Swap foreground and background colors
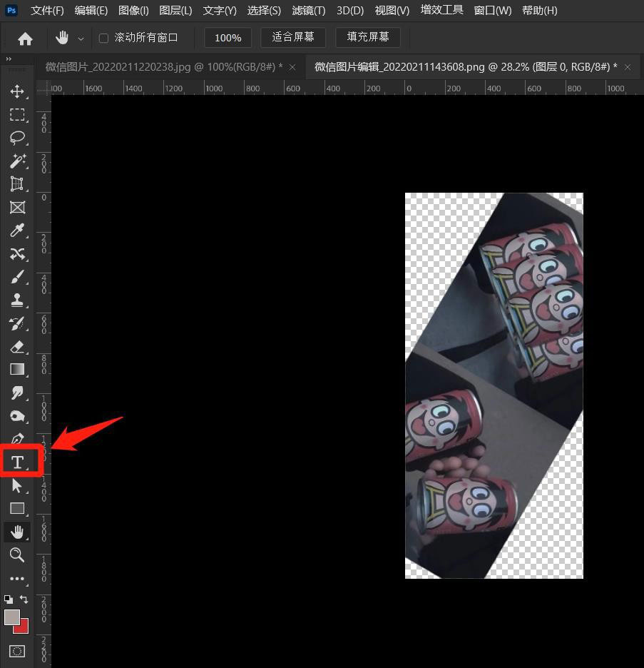644x668 pixels. 24,599
